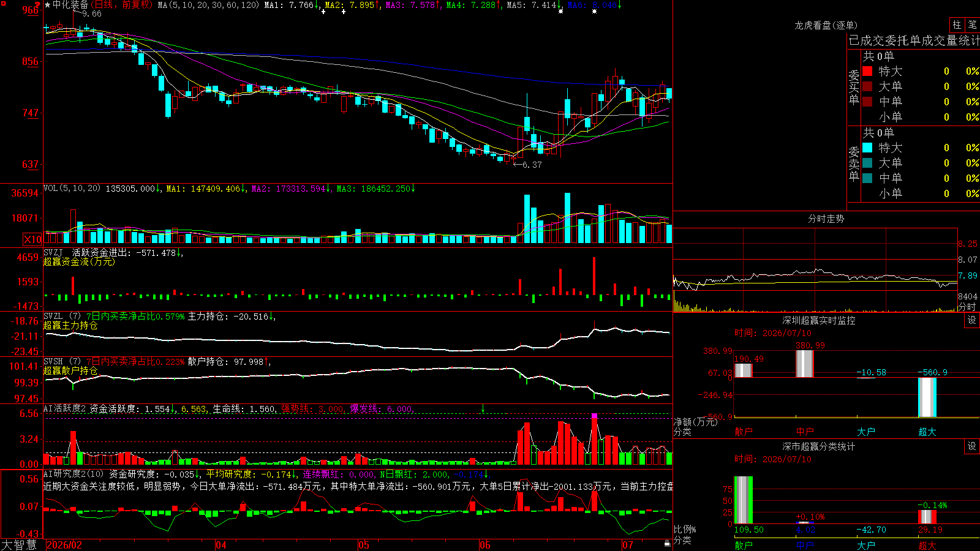
Task: Click the VOL(5,10,20) indicator label
Action: click(x=72, y=189)
